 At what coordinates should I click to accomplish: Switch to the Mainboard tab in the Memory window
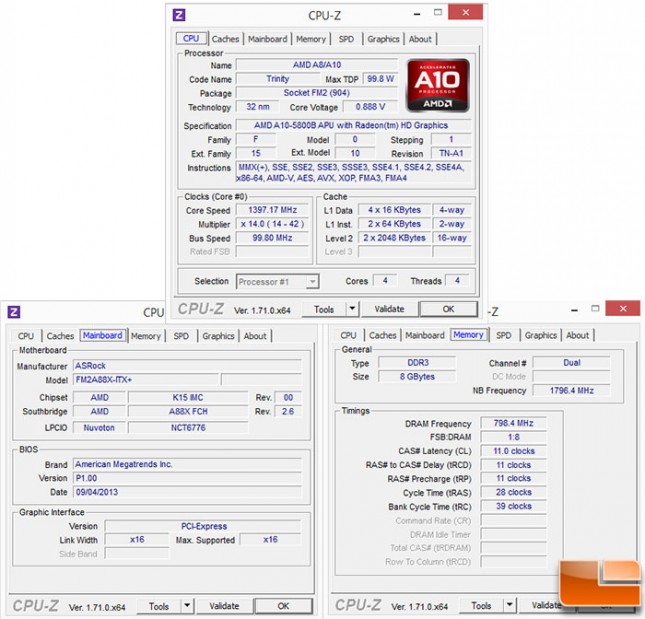click(x=425, y=335)
